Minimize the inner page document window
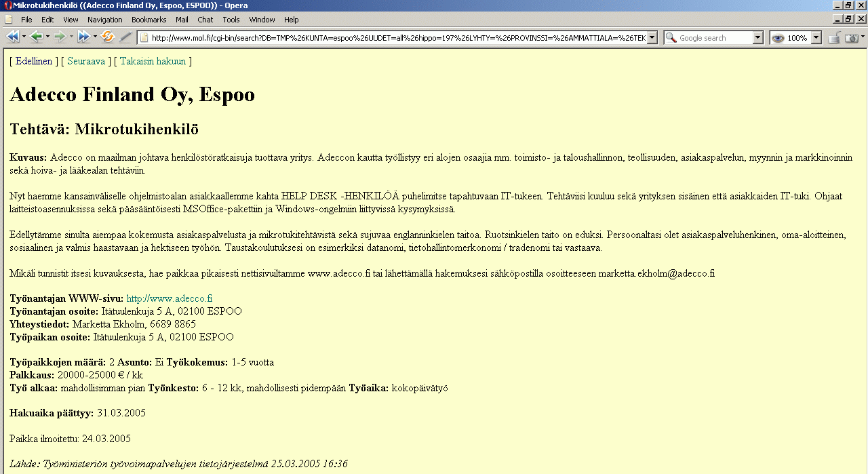Screen dimensions: 868x474 [x=838, y=19]
